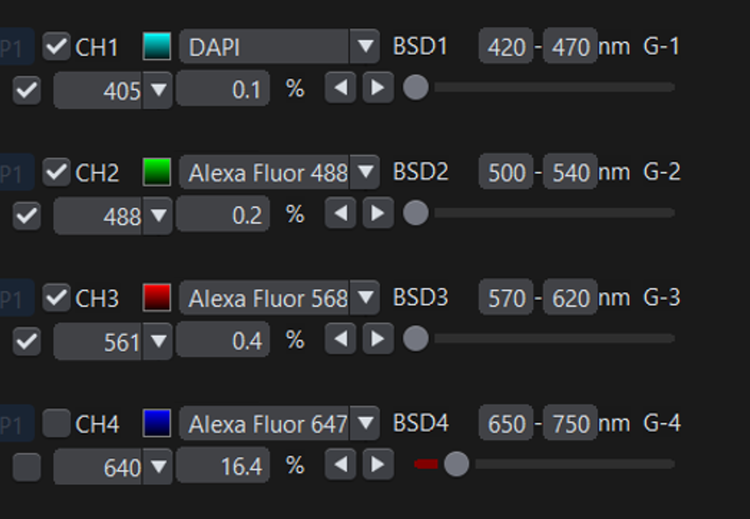
Task: Expand the Alexa Fluor 647 dye list
Action: pyautogui.click(x=365, y=424)
